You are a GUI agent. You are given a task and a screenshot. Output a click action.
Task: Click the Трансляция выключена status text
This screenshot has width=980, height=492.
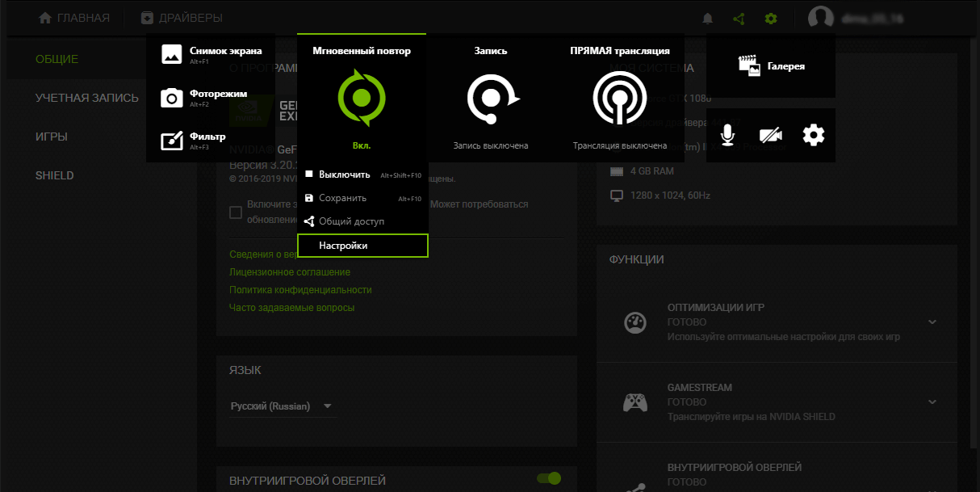pyautogui.click(x=620, y=145)
